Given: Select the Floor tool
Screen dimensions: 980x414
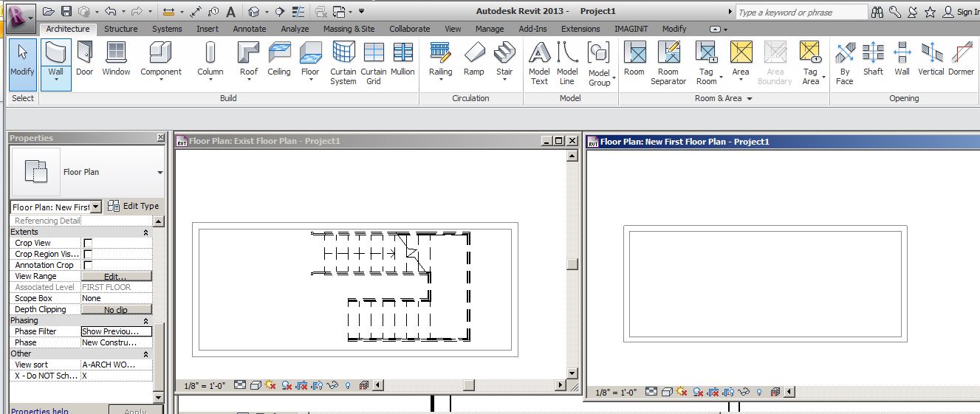Looking at the screenshot, I should pyautogui.click(x=310, y=59).
